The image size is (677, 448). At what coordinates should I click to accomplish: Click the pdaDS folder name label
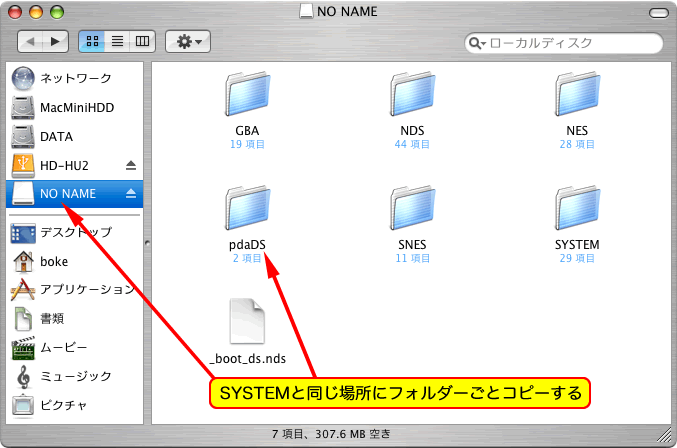(247, 245)
